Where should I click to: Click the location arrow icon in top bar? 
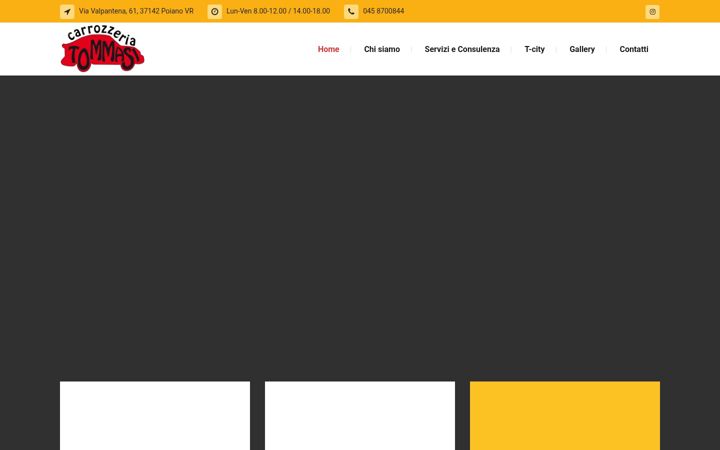(67, 12)
